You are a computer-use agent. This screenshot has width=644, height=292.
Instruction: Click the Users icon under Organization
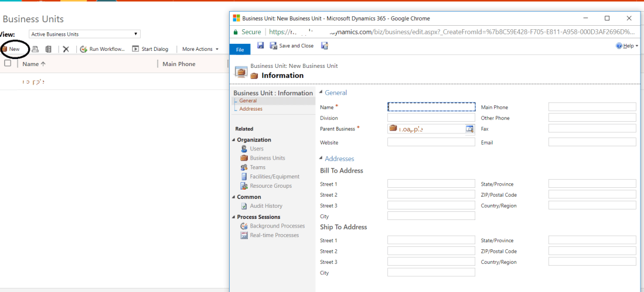tap(244, 149)
